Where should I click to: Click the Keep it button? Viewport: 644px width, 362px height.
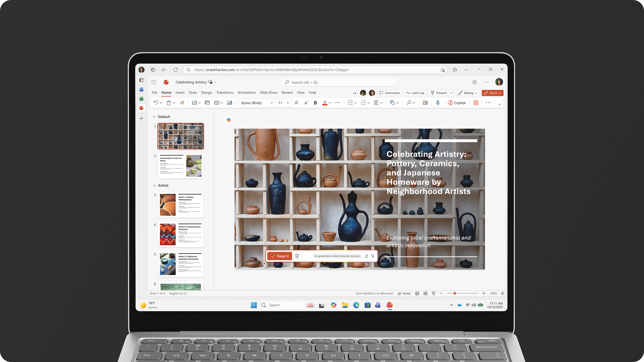280,256
